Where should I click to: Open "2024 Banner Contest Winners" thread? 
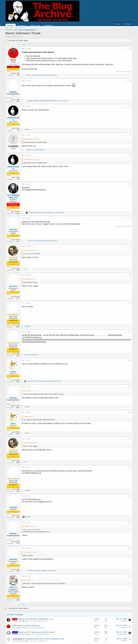click(26, 626)
